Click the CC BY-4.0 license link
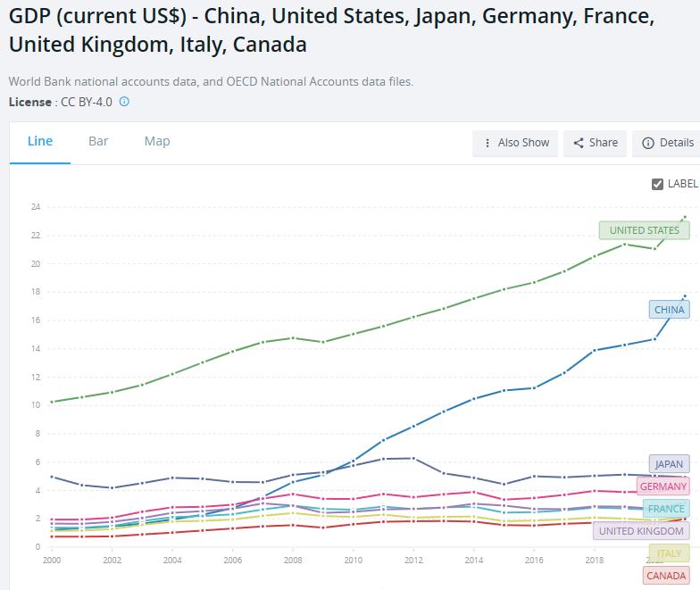Screen dimensions: 700x590 (87, 102)
